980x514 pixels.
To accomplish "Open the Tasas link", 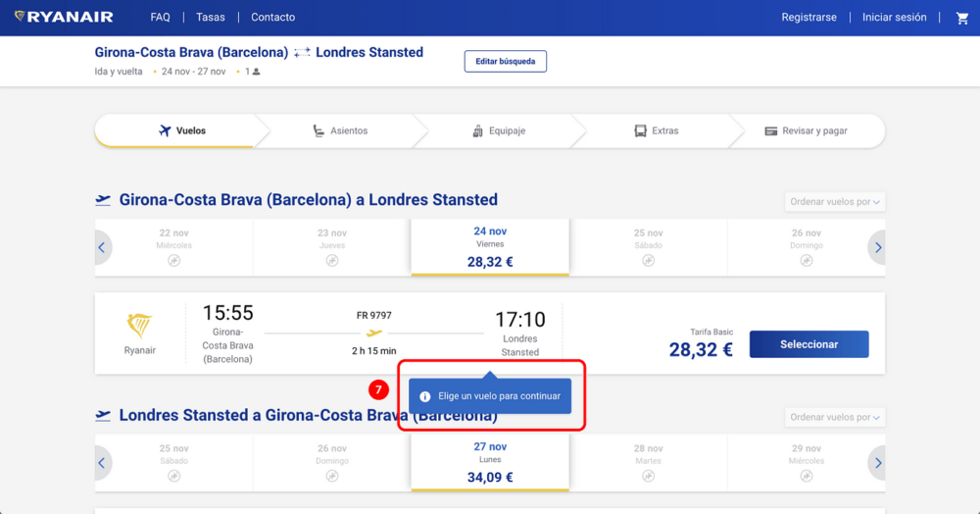I will tap(211, 18).
